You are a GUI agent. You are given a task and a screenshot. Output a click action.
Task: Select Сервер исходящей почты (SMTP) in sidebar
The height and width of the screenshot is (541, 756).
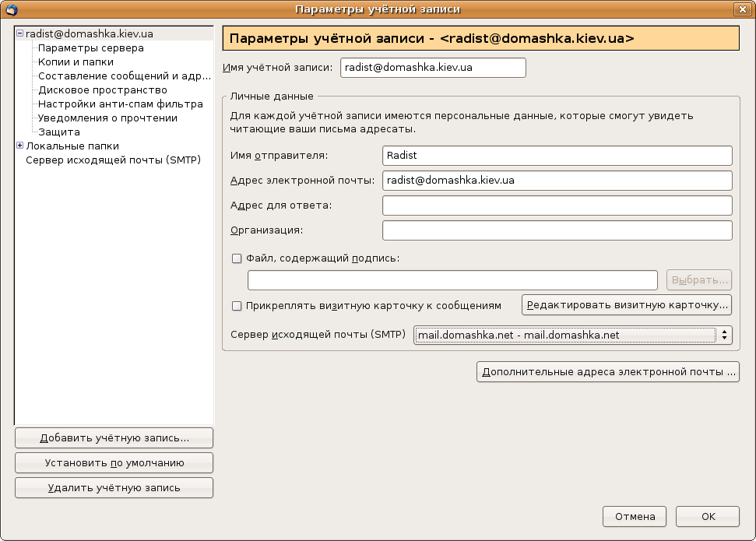point(113,160)
